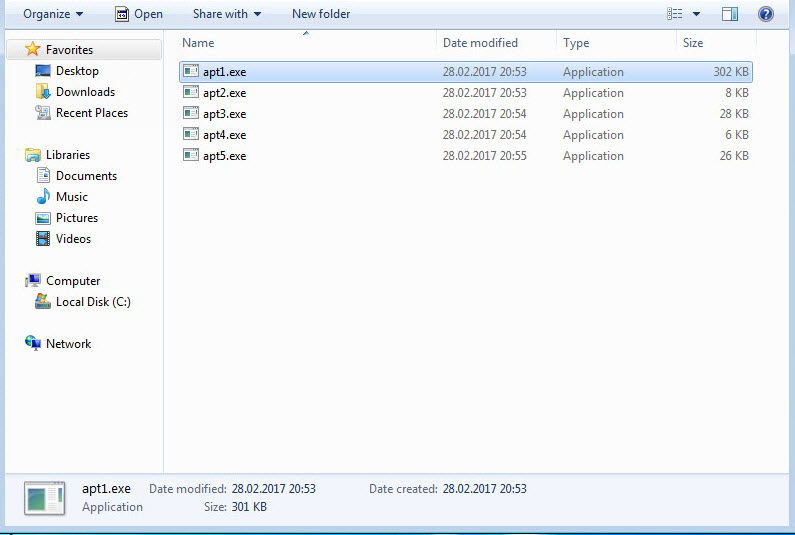The height and width of the screenshot is (535, 795).
Task: Open Network in navigation pane
Action: [68, 344]
